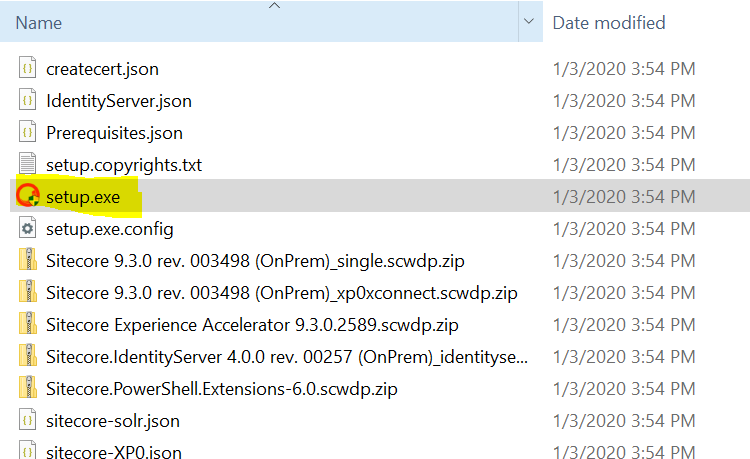The image size is (750, 459).
Task: Click the setup.exe installer icon
Action: tap(27, 196)
